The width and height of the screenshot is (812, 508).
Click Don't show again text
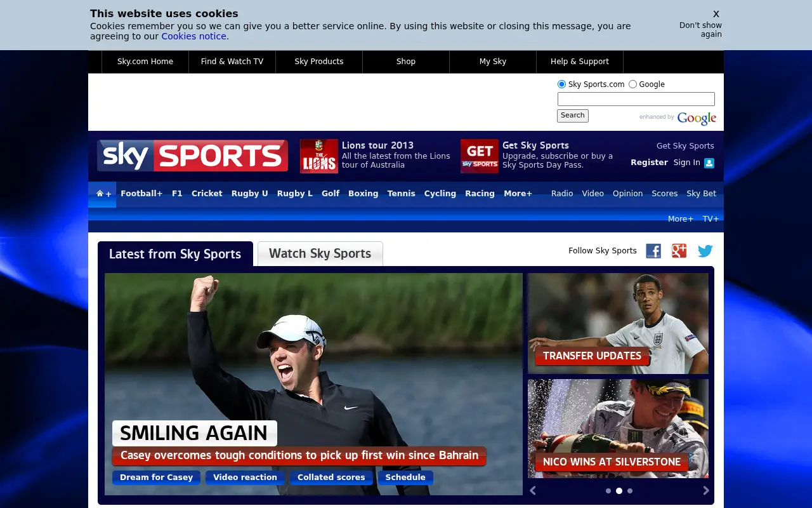(x=700, y=30)
